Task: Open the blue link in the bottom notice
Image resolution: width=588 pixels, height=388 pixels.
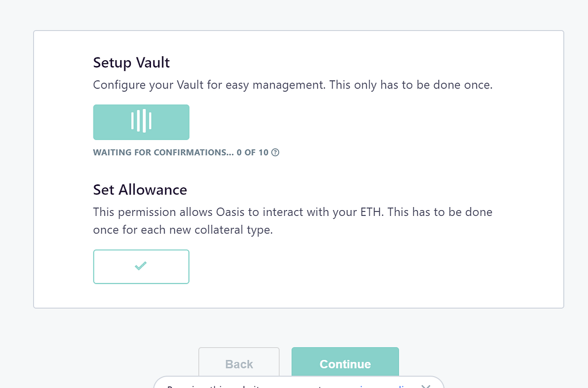Action: 402,386
